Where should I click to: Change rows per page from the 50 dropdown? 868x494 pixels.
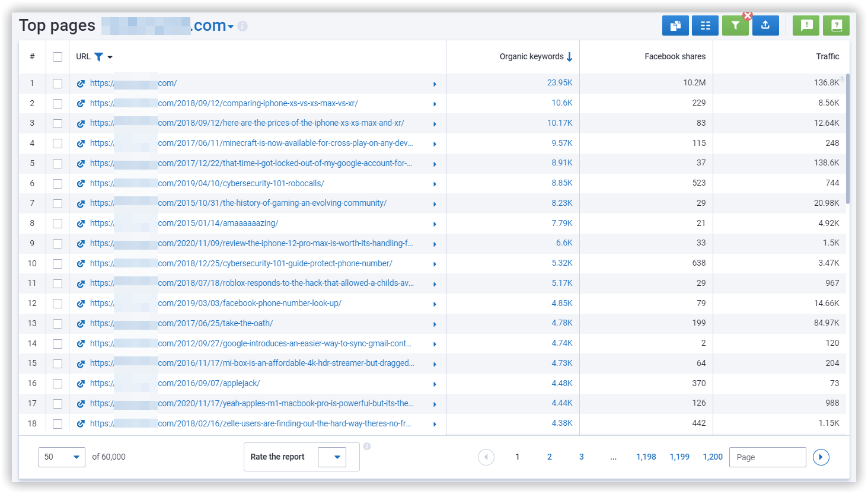(62, 457)
